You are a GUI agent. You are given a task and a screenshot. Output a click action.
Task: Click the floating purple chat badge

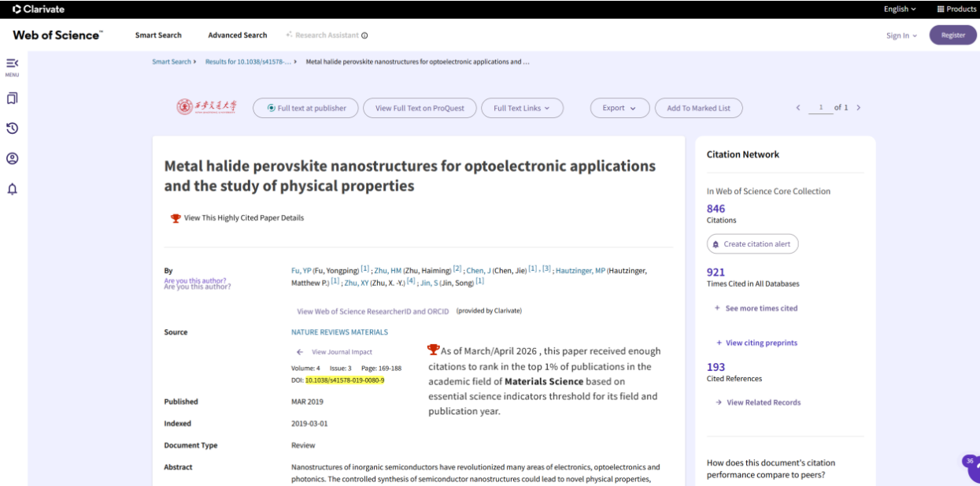(972, 467)
